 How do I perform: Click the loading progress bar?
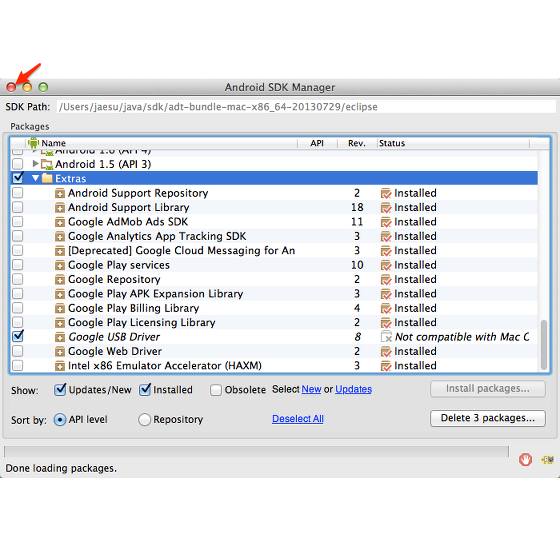pos(256,452)
